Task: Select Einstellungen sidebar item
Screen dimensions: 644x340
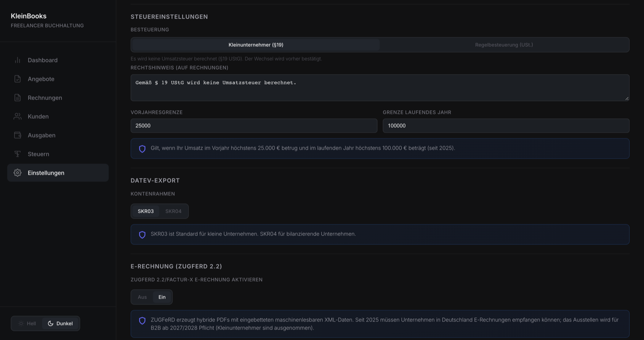Action: (x=58, y=173)
